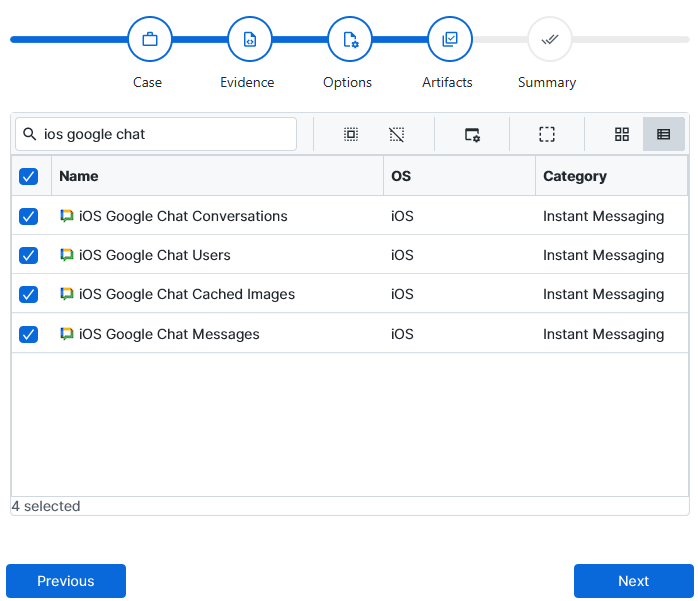Click the deselect all artifacts toolbar icon
Viewport: 698px width, 601px height.
396,134
